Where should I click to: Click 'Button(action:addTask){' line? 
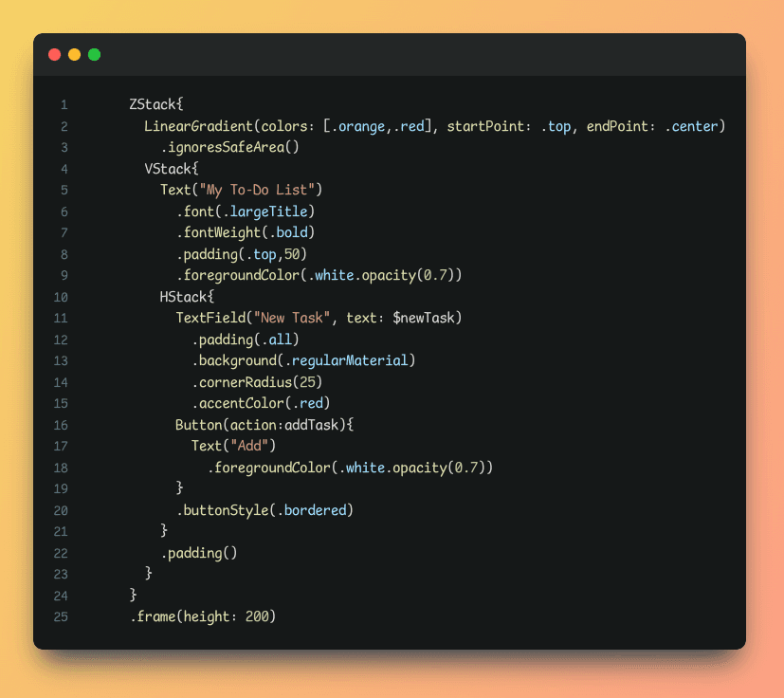264,425
